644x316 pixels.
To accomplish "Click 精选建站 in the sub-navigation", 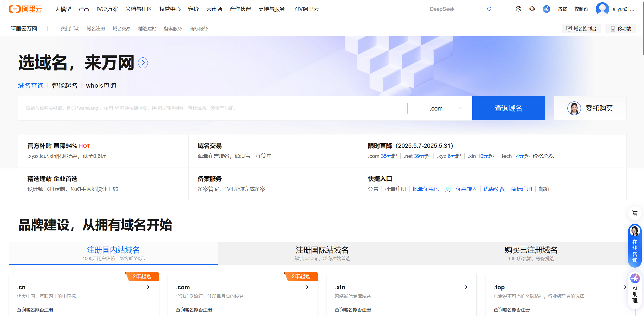I will pos(147,29).
